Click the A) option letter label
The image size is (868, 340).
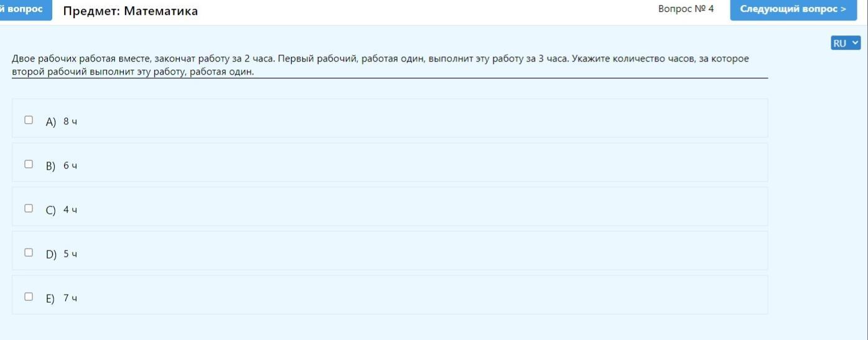click(x=51, y=122)
